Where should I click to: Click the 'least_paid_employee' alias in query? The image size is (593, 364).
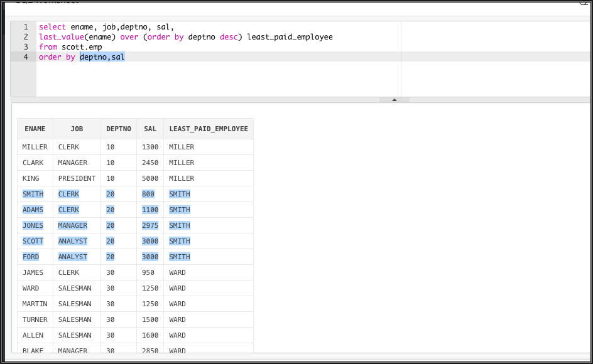[290, 37]
